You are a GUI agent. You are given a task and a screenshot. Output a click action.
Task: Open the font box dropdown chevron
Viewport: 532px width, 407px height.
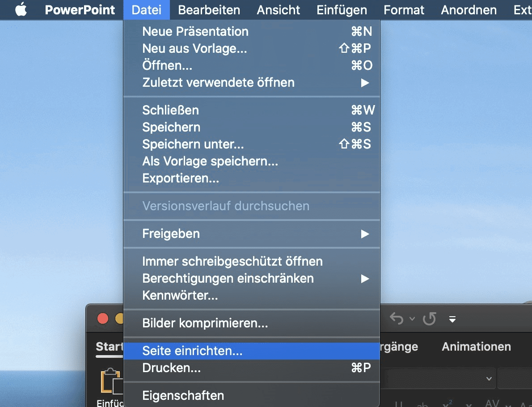click(489, 378)
